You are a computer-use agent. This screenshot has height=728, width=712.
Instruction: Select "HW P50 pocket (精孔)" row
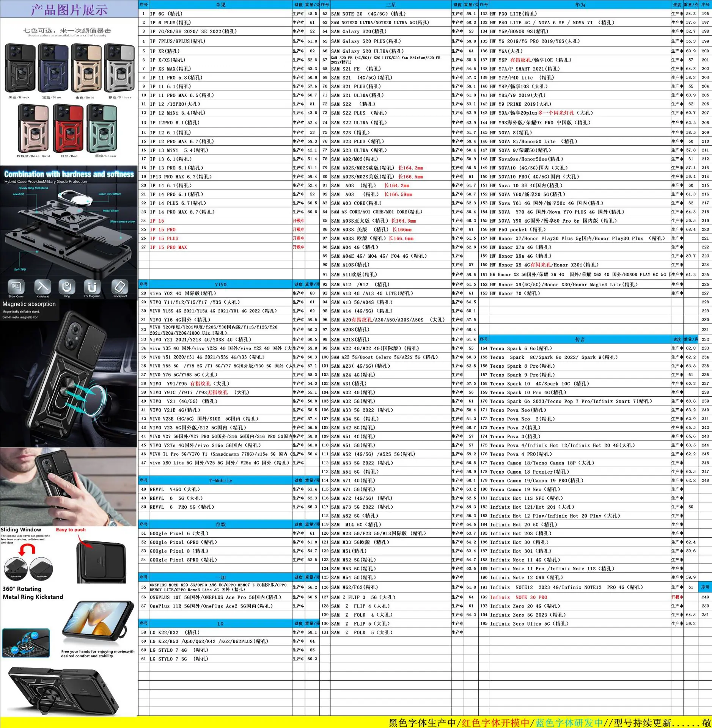(580, 229)
